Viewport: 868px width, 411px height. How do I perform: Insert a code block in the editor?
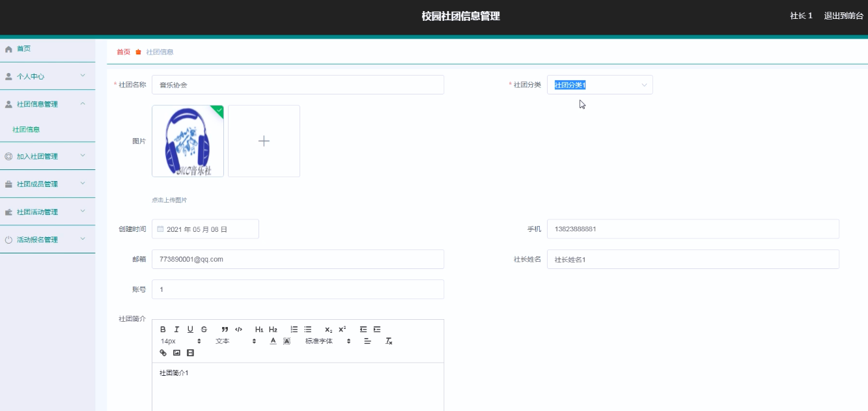tap(238, 330)
